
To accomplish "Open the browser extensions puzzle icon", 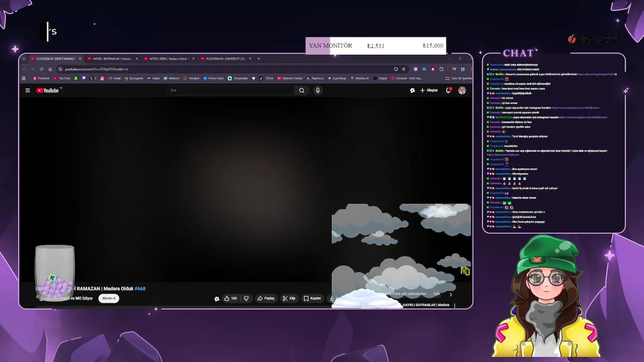I will (x=441, y=69).
